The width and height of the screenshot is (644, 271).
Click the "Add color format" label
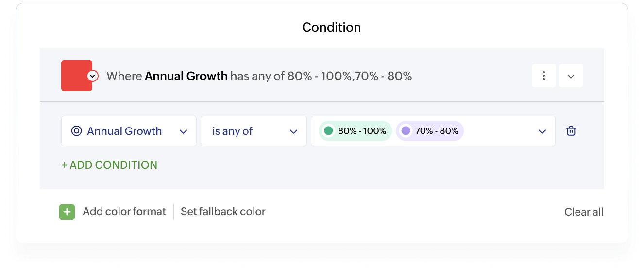[124, 212]
